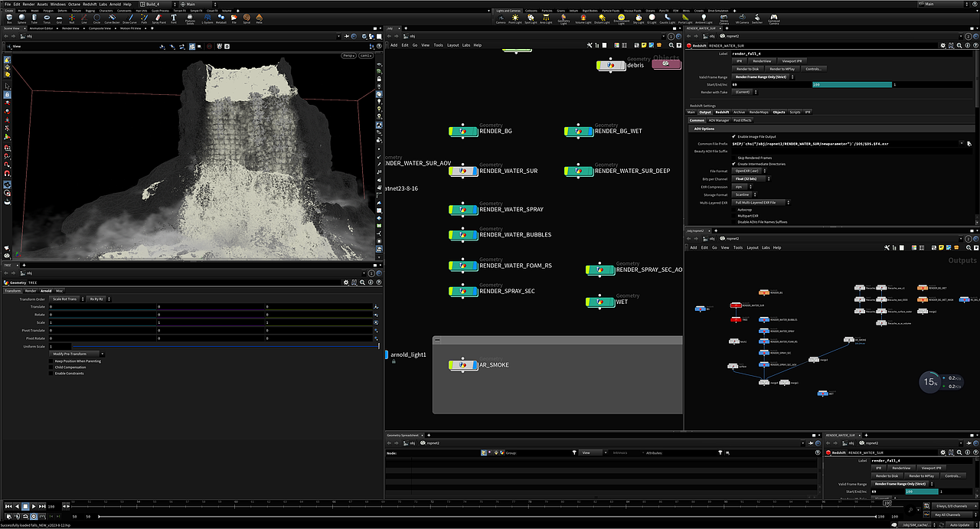
Task: Click the Sky Light shelf icon
Action: coord(638,18)
